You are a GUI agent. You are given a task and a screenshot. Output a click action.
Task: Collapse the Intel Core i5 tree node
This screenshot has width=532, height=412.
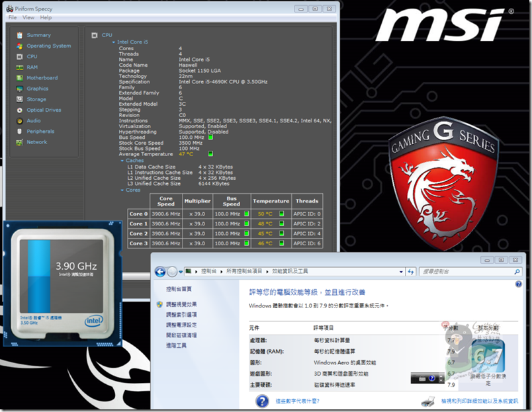click(x=114, y=42)
